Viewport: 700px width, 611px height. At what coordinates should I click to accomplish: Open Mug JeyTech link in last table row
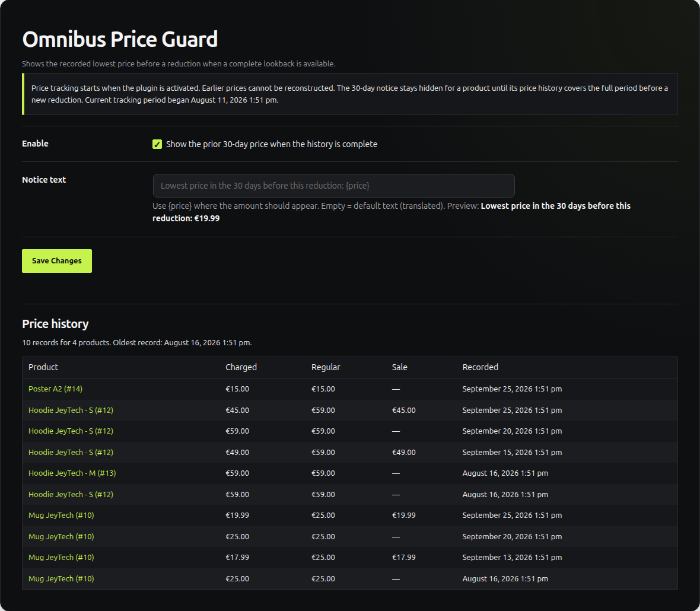[x=61, y=578]
